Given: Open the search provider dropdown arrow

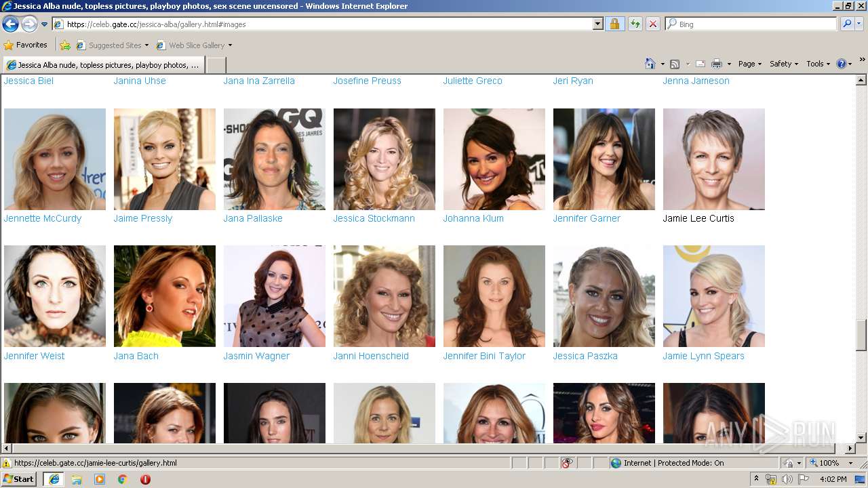Looking at the screenshot, I should tap(859, 24).
